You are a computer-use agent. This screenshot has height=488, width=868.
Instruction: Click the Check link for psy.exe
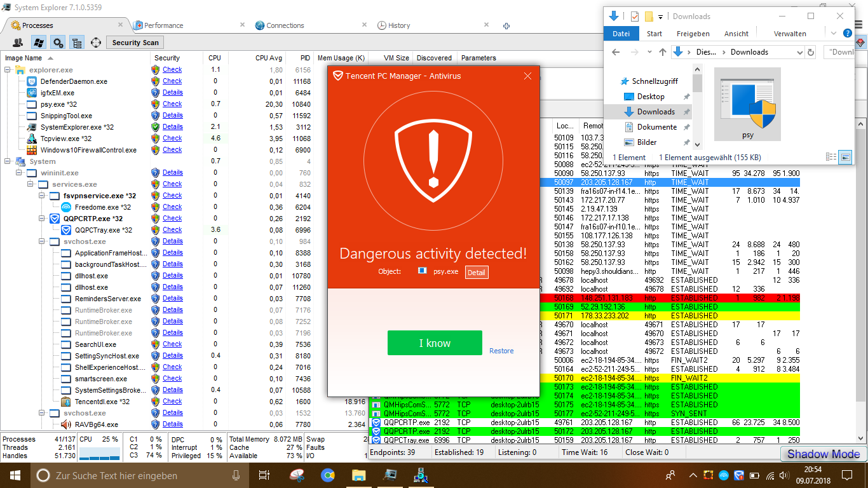tap(172, 104)
